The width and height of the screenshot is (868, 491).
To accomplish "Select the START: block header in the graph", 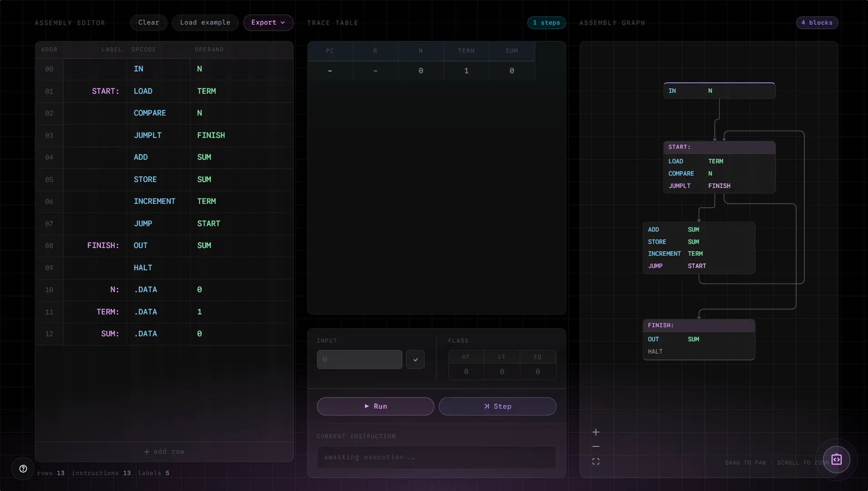I will (719, 147).
